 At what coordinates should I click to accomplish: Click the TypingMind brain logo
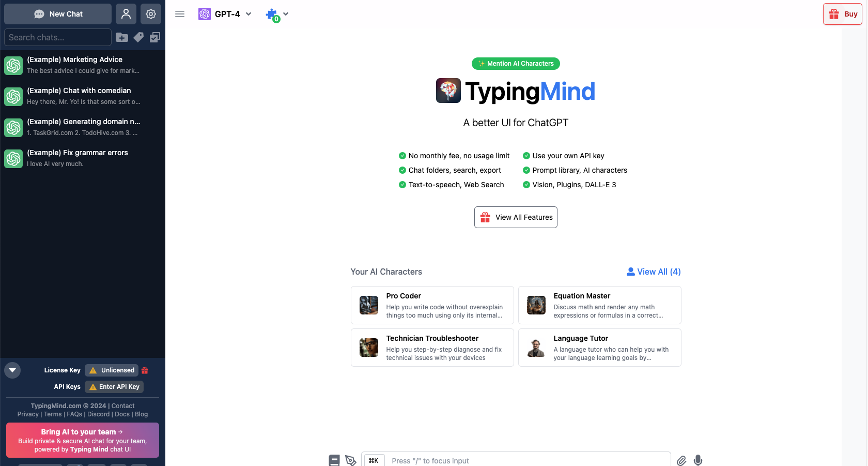(448, 91)
